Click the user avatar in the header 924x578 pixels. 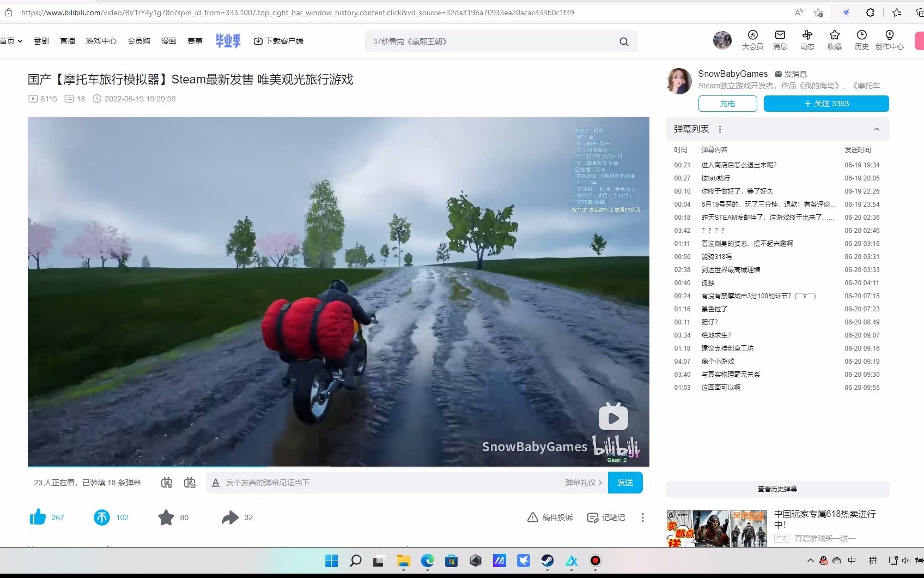(722, 40)
